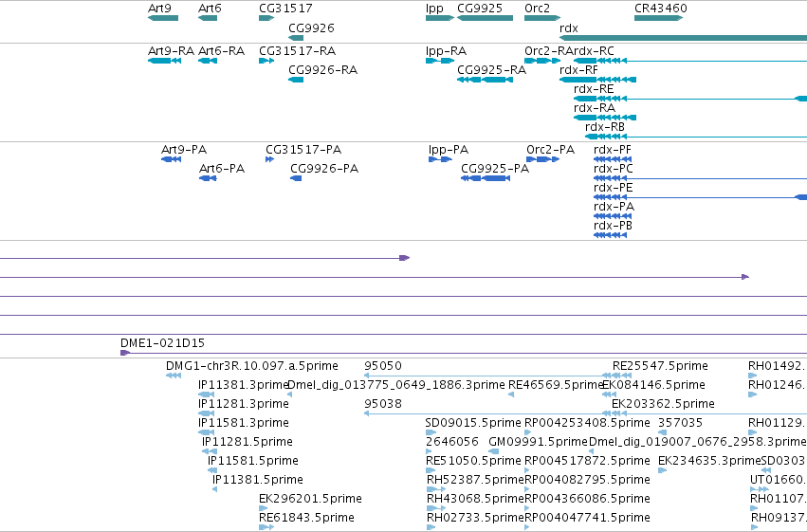
Task: Click the SD09015.5prime EST
Action: pyautogui.click(x=431, y=432)
